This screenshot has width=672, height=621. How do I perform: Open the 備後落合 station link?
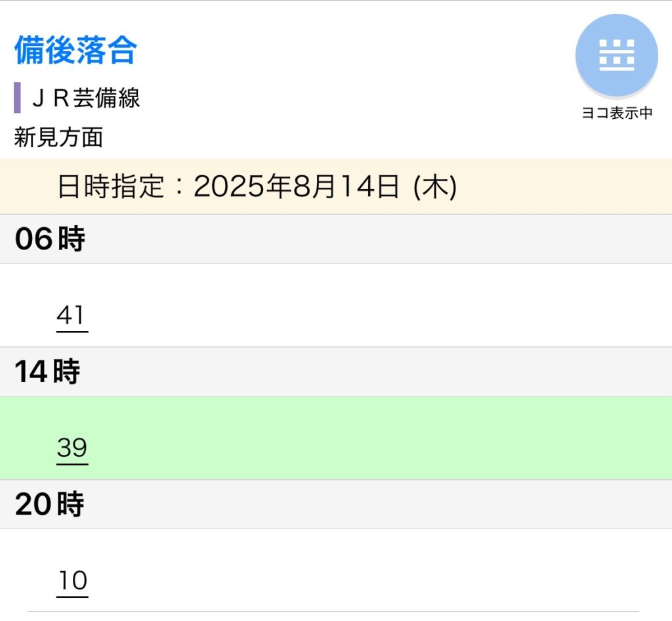tap(75, 51)
